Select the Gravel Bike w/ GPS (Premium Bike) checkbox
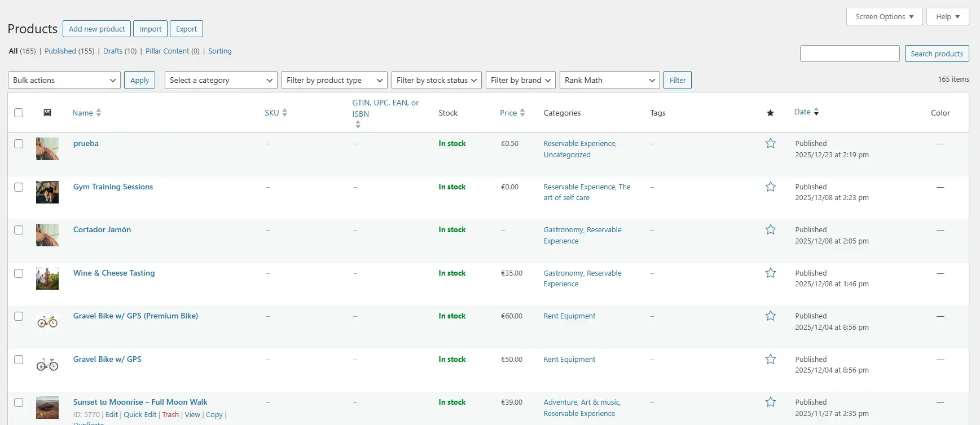 coord(19,316)
